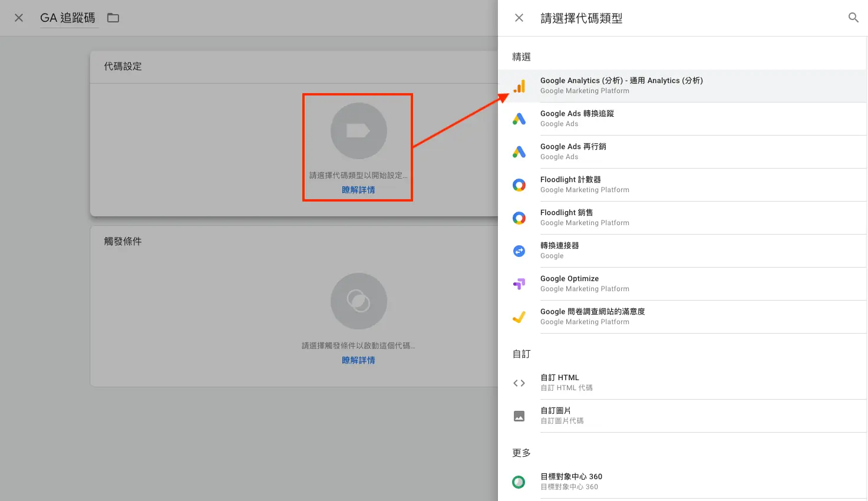Select Google Ads 再行銷 tag type
Screen dimensions: 868x501
682,152
